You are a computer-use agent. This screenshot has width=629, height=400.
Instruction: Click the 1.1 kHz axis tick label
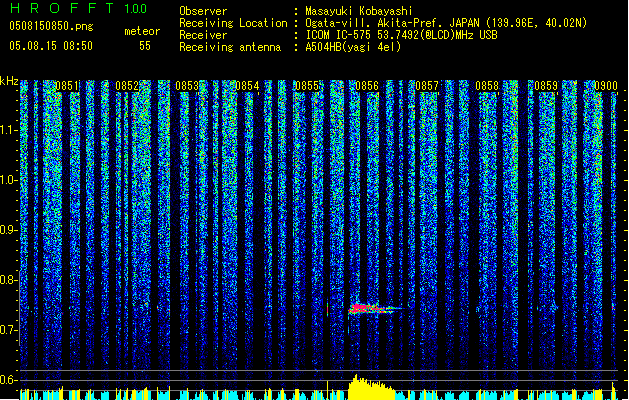(x=8, y=130)
